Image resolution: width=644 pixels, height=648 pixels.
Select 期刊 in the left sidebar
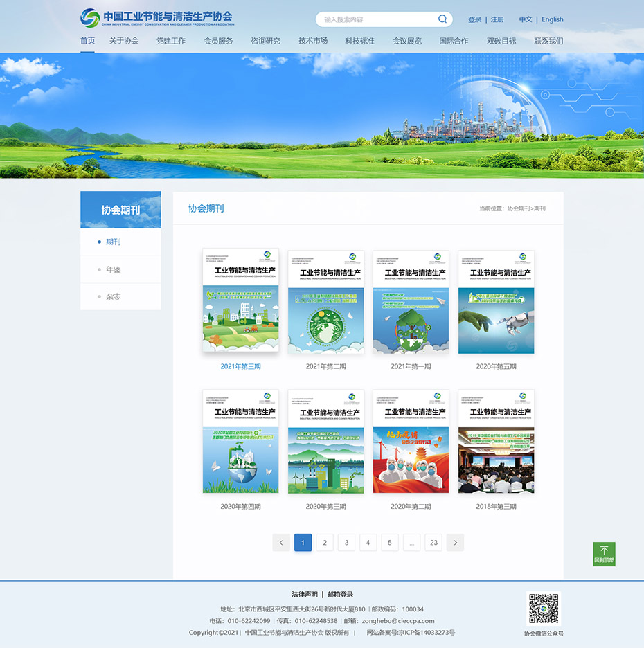tap(114, 242)
